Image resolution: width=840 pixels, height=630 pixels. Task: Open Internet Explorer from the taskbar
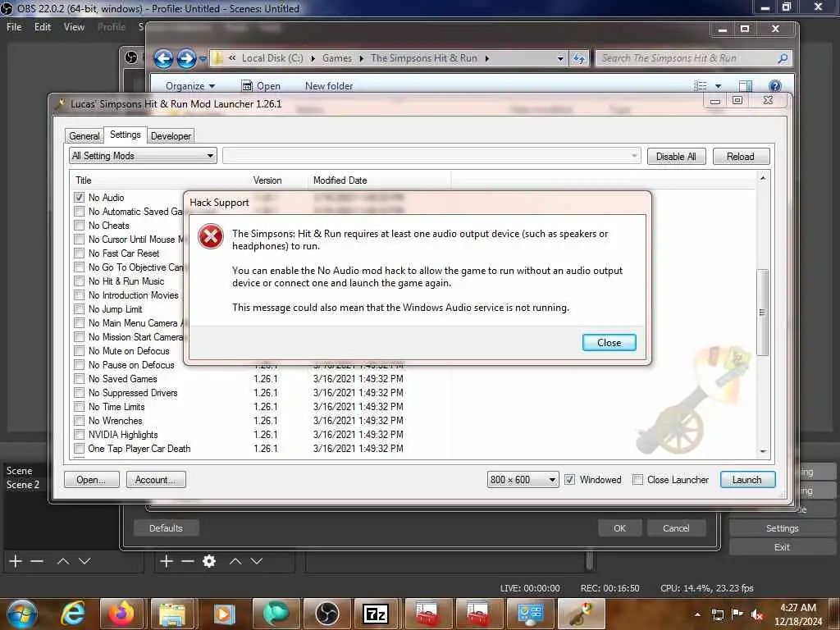72,614
